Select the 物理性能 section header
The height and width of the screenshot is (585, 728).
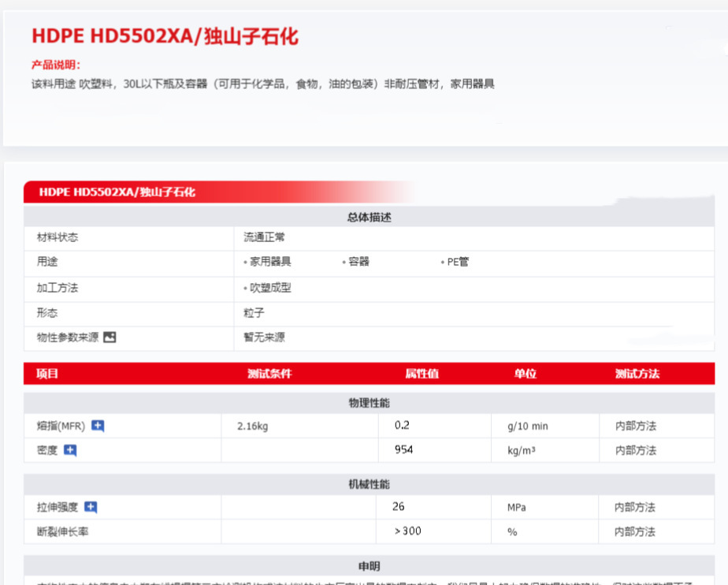tap(369, 403)
